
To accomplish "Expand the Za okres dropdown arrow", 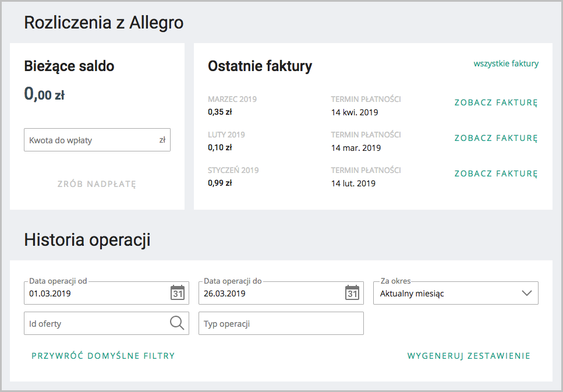I will coord(527,293).
